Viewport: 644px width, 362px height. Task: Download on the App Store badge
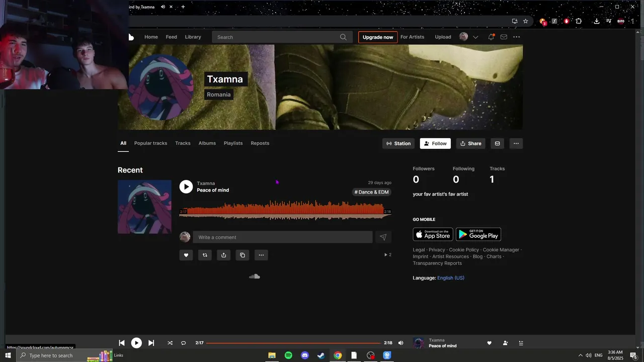coord(433,234)
